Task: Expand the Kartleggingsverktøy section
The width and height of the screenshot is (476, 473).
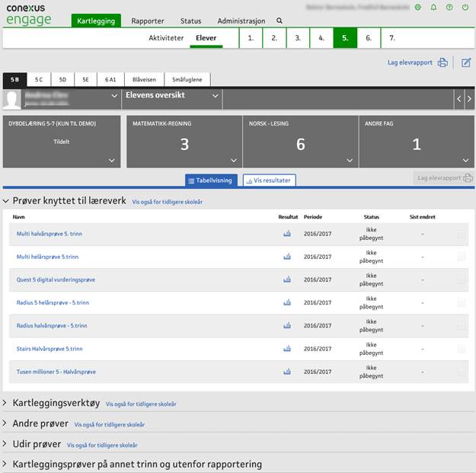Action: 7,402
